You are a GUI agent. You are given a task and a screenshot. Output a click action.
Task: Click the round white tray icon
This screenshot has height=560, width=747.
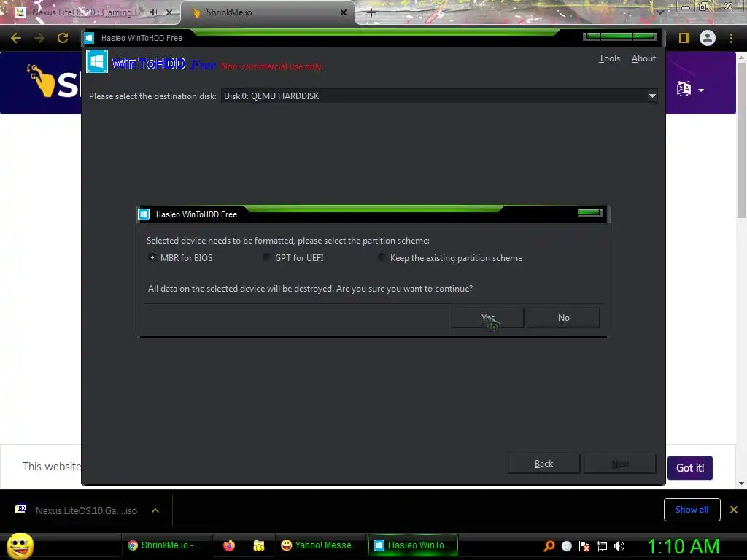(566, 546)
